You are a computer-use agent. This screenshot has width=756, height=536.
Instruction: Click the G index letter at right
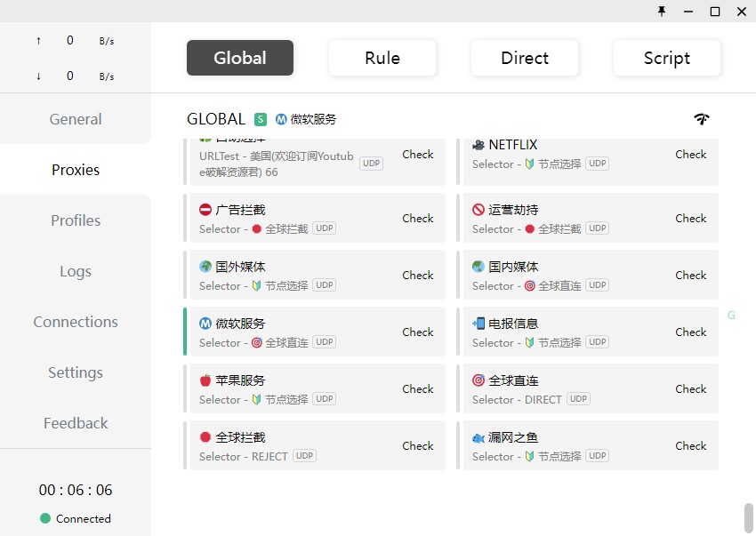pos(731,316)
